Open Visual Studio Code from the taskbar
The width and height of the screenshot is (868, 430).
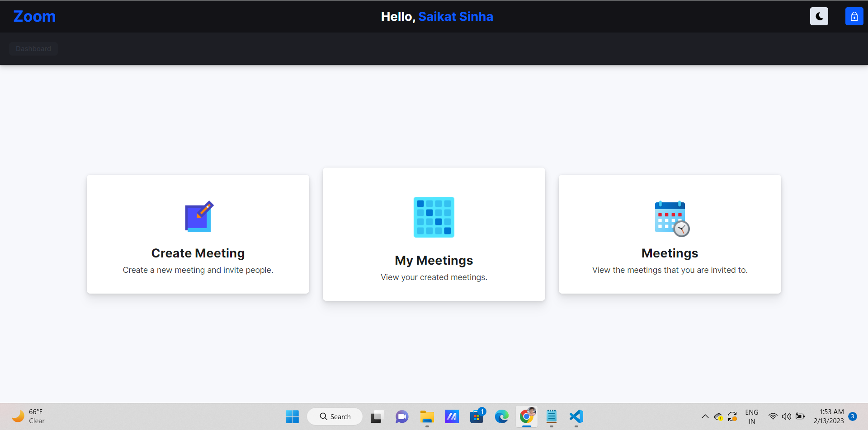click(576, 416)
